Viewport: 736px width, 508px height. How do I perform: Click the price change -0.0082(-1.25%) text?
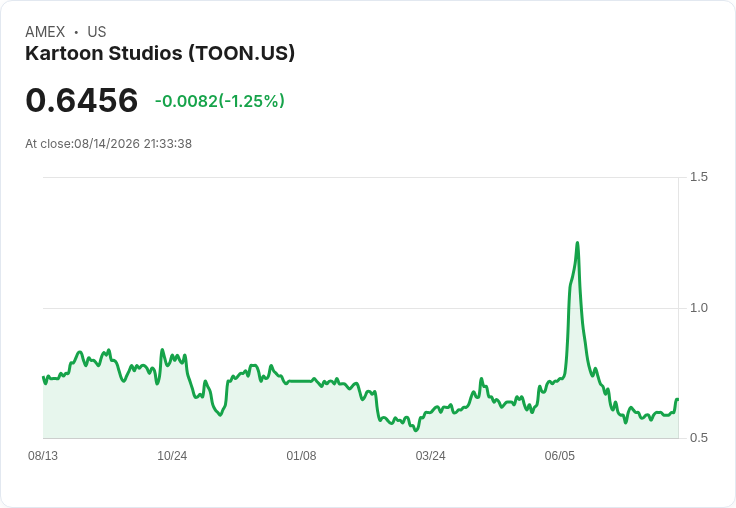pos(220,101)
